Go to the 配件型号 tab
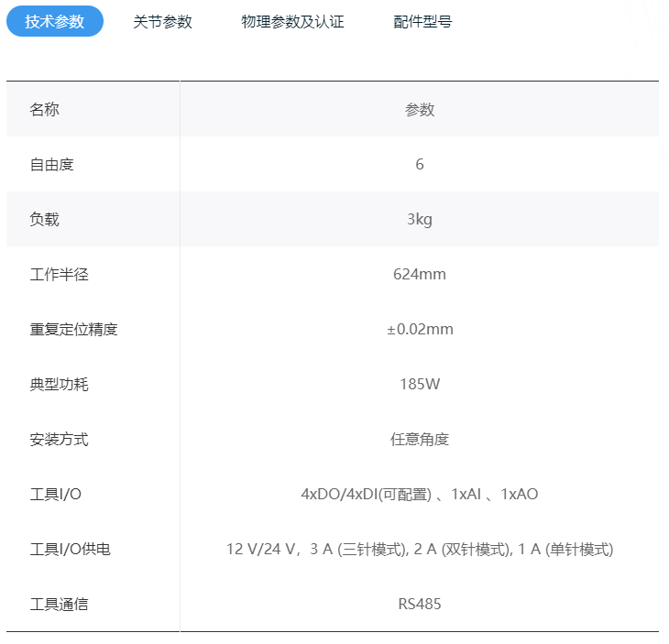The width and height of the screenshot is (669, 644). (422, 22)
